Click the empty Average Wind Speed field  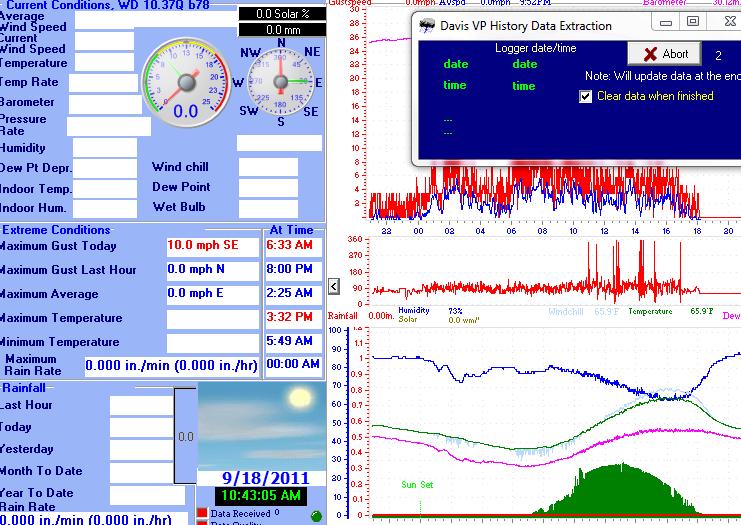pyautogui.click(x=156, y=20)
